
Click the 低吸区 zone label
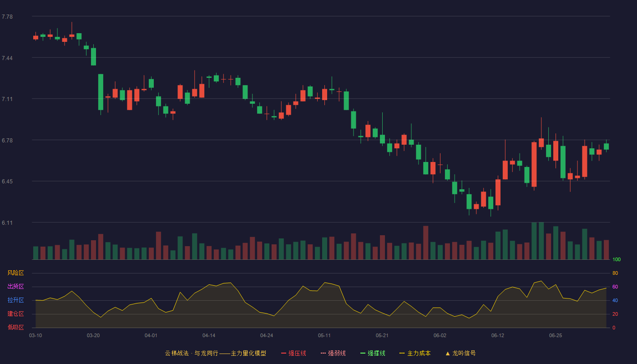(15, 328)
